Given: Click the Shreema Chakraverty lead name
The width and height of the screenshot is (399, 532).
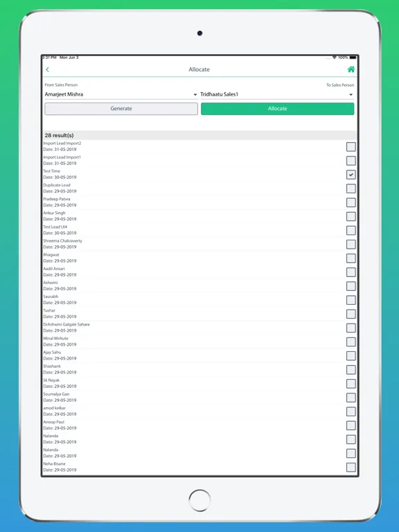Looking at the screenshot, I should 63,240.
